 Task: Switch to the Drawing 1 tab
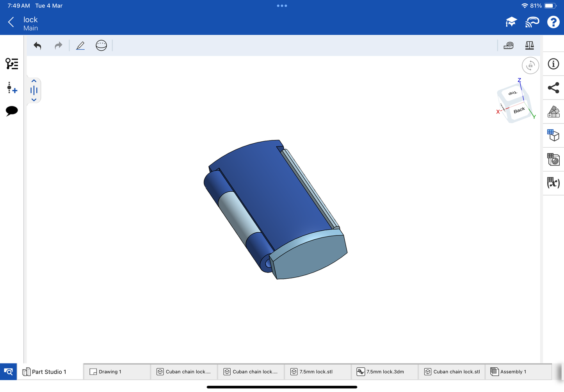[x=117, y=372]
